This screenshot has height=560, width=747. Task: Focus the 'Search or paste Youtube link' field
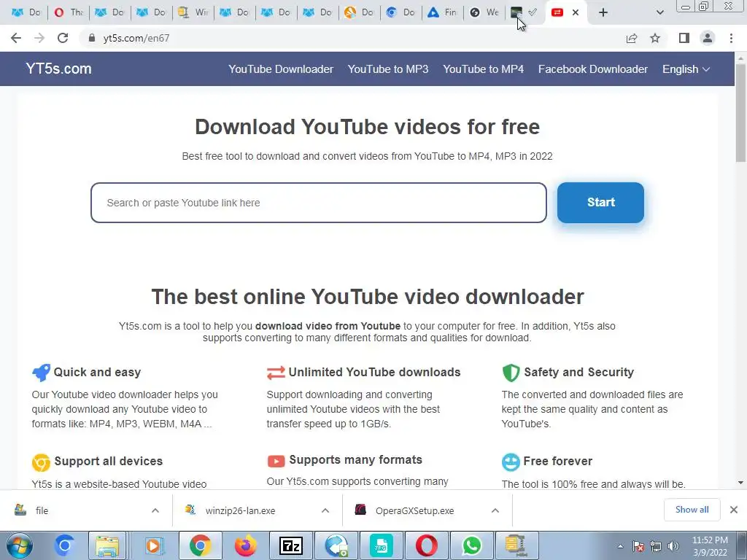click(x=319, y=203)
